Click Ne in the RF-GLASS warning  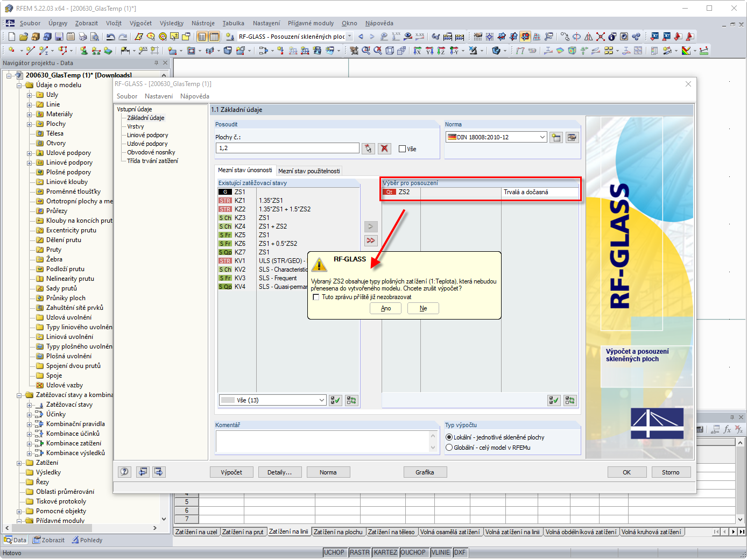pos(423,308)
